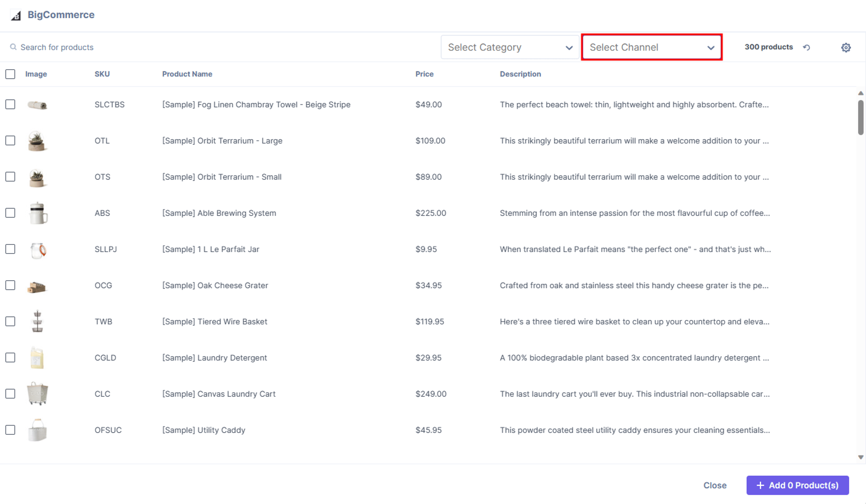Select the Orbit Terrarium - Small checkbox
This screenshot has height=504, width=866.
[10, 177]
